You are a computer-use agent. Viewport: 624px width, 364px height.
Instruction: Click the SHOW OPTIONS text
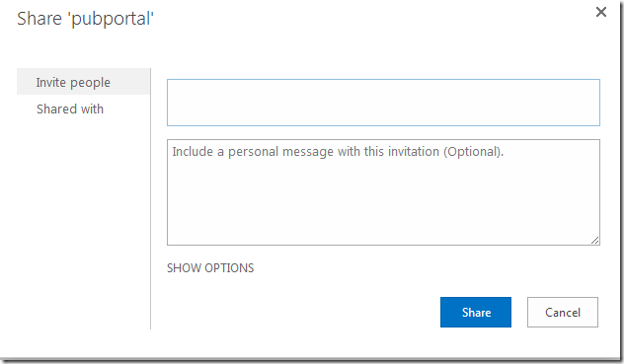(x=210, y=268)
